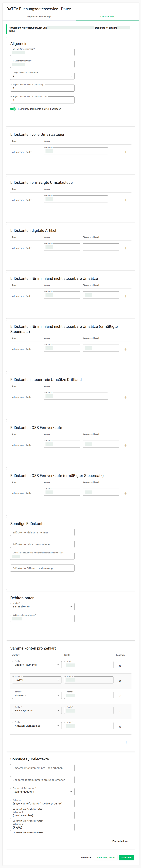Add row in Erlöskonten volle Umsatzsteuer
The image size is (141, 868).
125,152
